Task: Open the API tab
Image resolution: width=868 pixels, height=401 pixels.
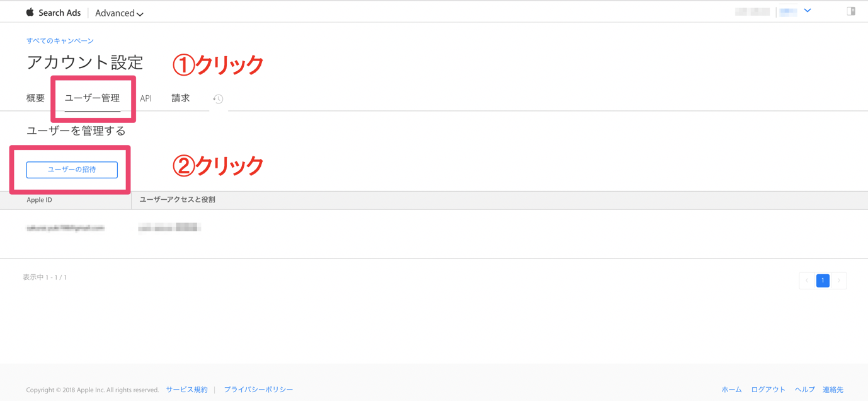Action: click(146, 98)
